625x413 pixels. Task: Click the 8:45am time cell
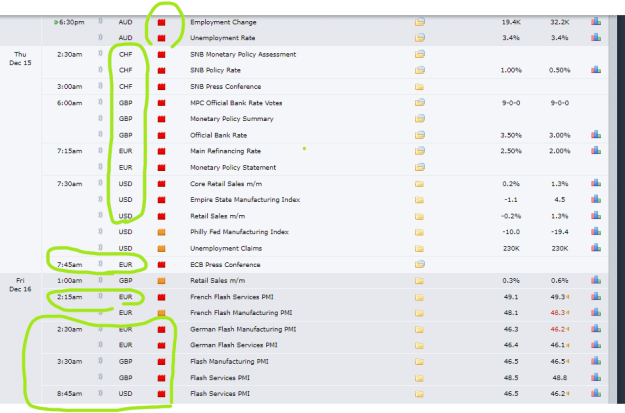(70, 393)
